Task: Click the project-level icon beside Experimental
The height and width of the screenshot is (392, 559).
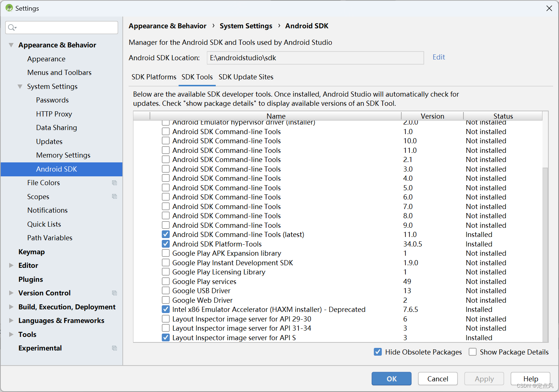Action: 115,348
